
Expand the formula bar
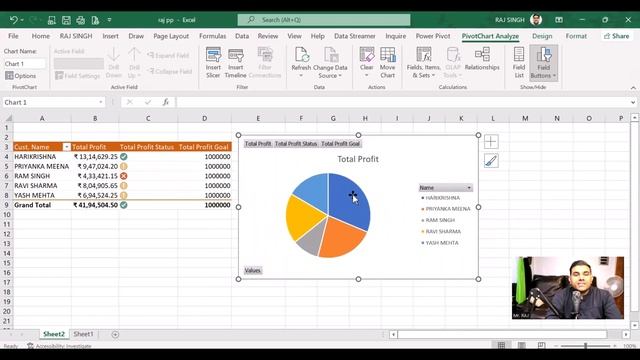(x=633, y=102)
